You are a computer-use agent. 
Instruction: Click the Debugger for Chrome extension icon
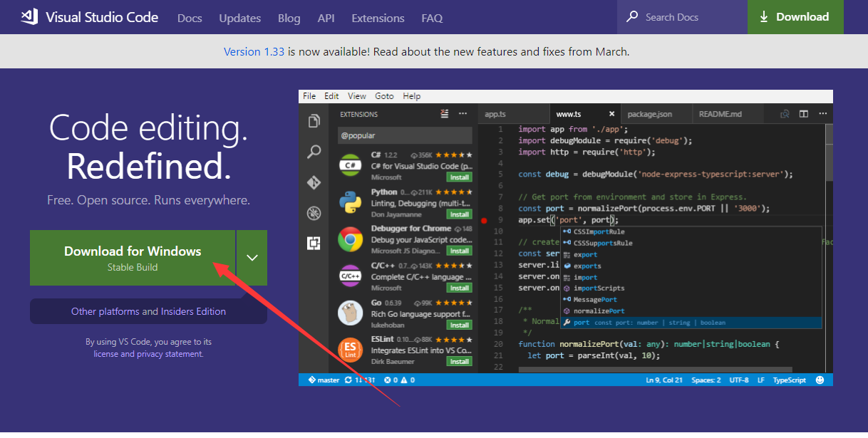coord(350,239)
